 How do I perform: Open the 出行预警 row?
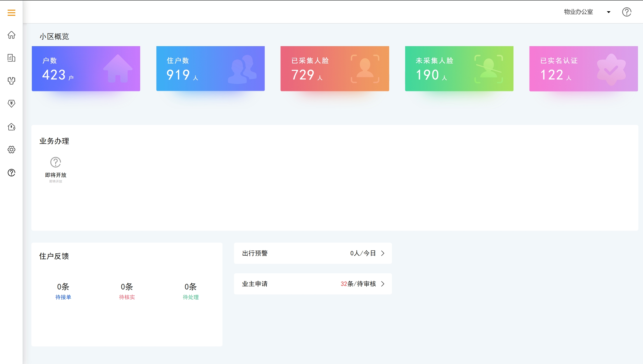pos(313,253)
